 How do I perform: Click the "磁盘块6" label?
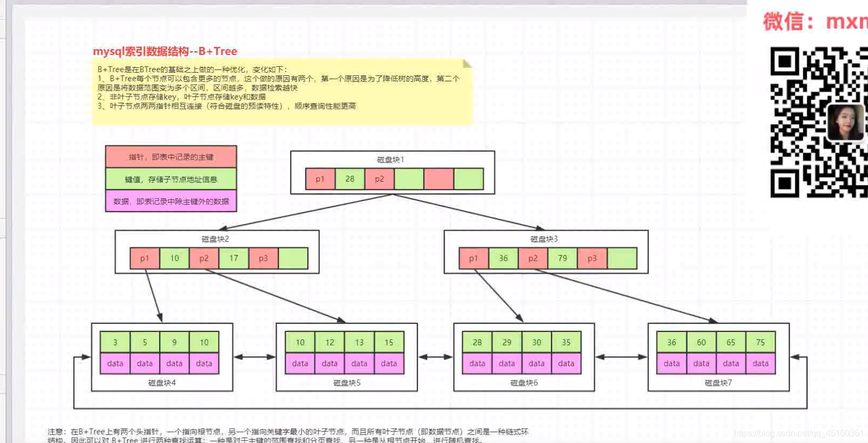(524, 383)
